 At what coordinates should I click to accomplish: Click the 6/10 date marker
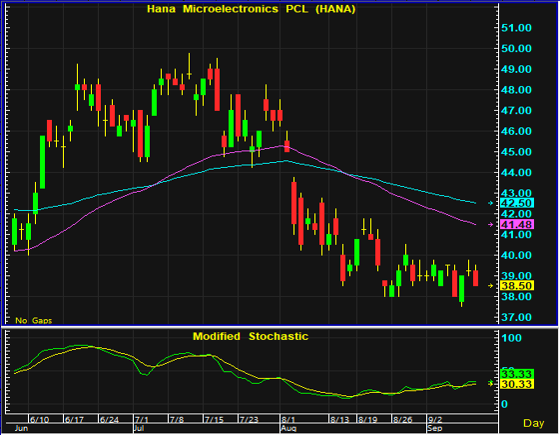click(39, 420)
